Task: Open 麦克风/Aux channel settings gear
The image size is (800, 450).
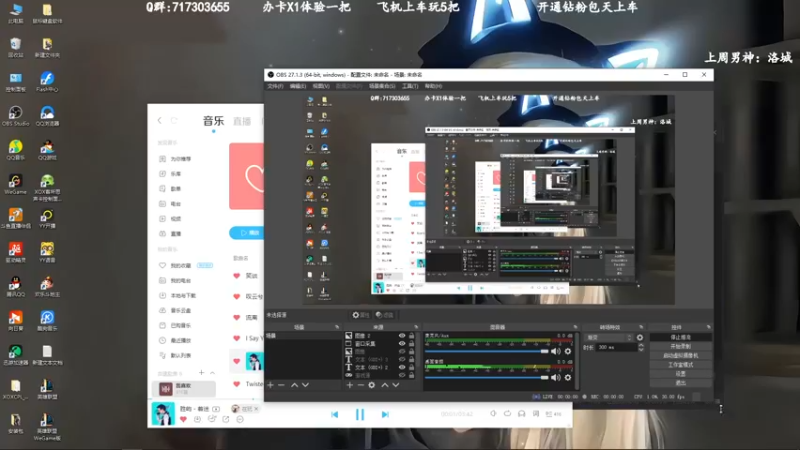Action: 568,351
